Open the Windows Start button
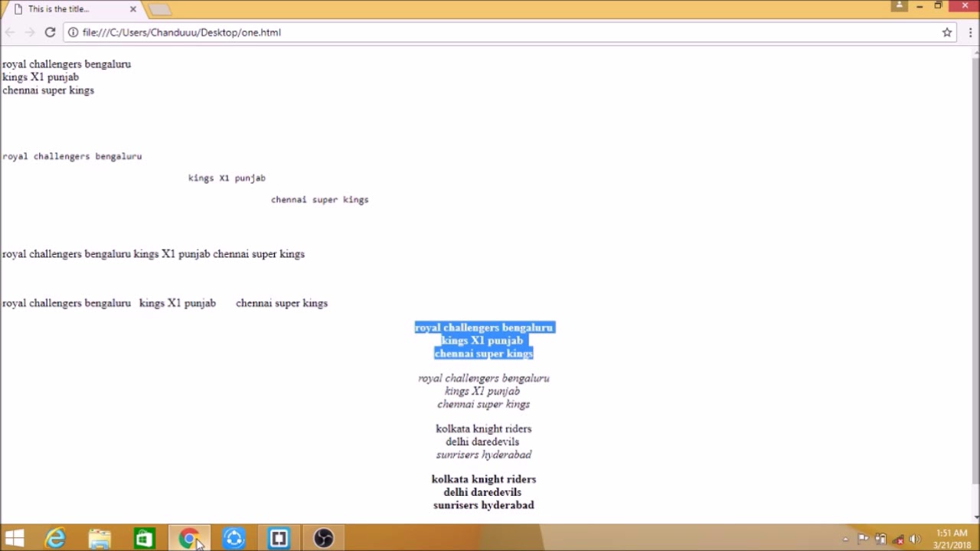 pos(15,539)
